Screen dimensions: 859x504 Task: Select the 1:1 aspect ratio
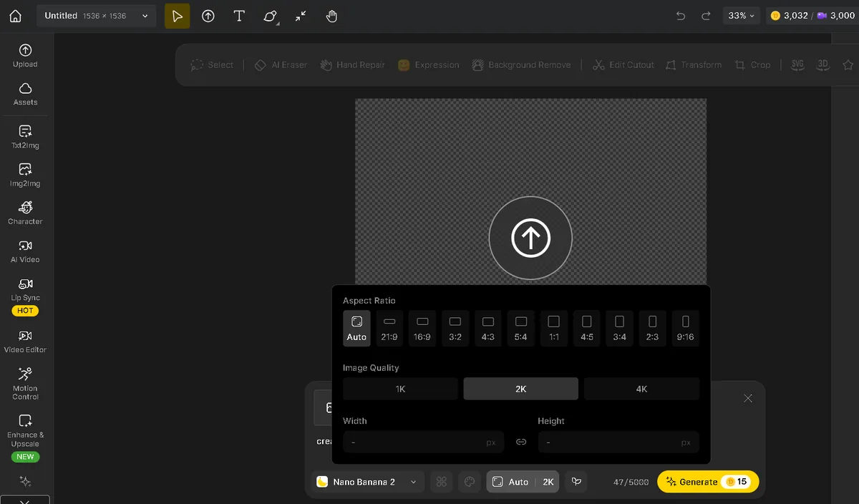pyautogui.click(x=553, y=328)
